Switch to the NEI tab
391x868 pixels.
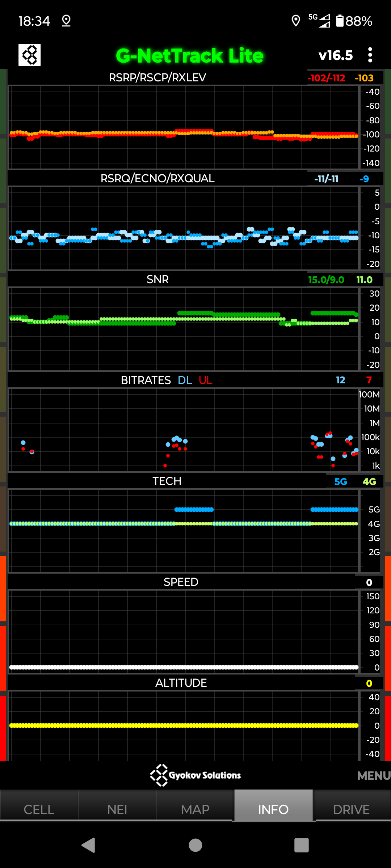click(117, 809)
